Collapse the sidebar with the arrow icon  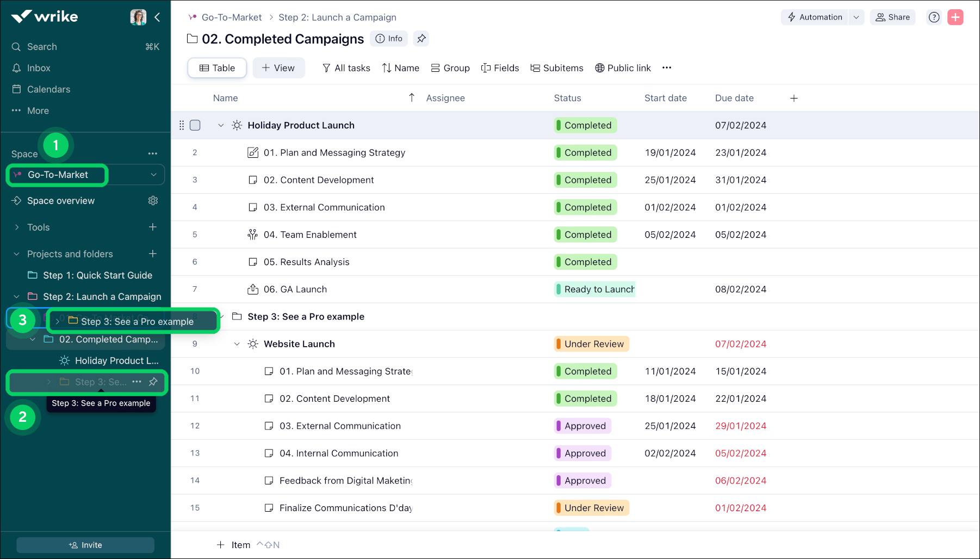click(157, 17)
